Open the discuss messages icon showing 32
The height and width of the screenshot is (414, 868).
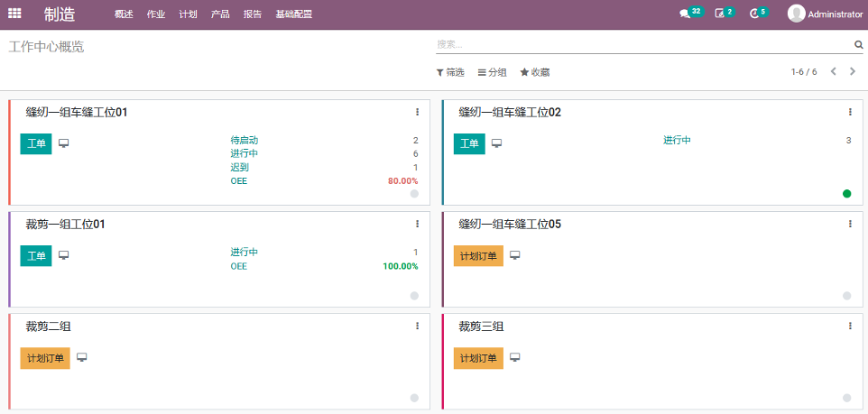685,14
